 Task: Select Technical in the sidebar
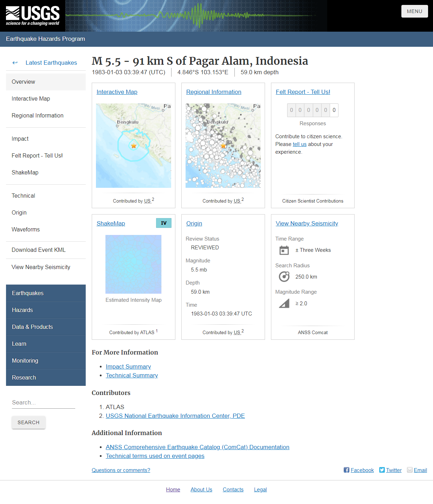46,196
